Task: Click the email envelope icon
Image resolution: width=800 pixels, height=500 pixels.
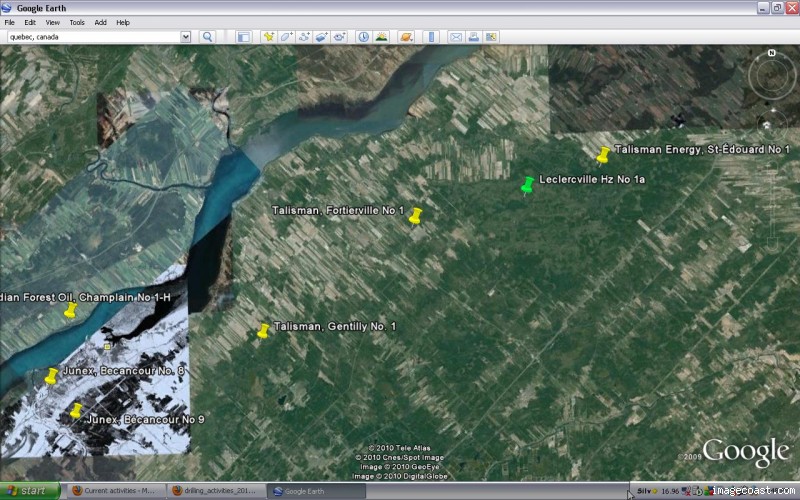Action: [x=456, y=37]
